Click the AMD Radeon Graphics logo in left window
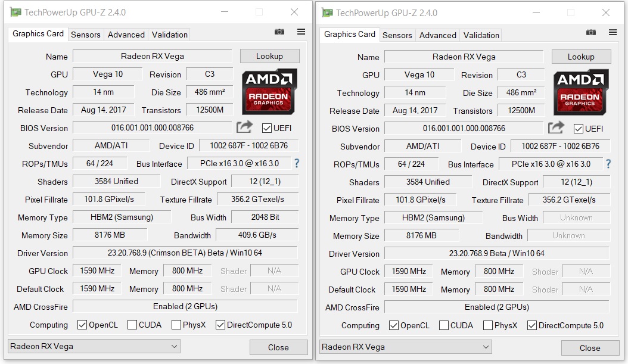 coord(269,91)
